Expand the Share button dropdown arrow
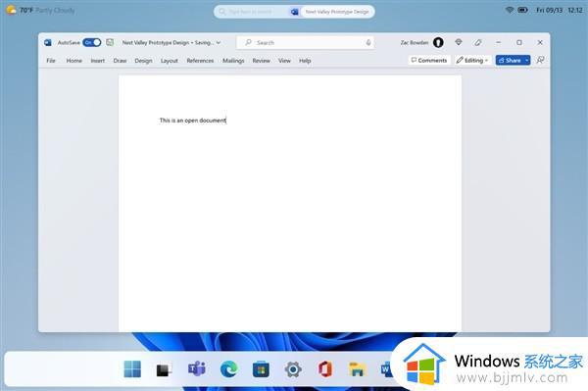The image size is (588, 391). click(x=527, y=60)
